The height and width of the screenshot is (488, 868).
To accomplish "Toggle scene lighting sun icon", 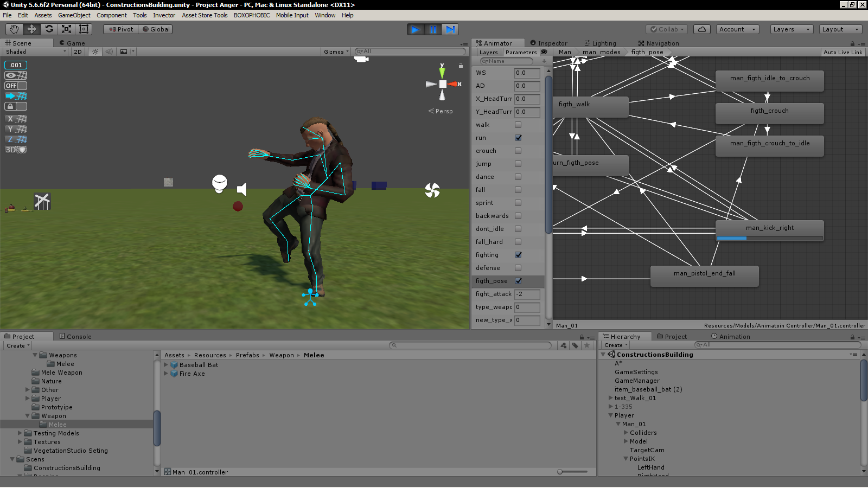I will (x=95, y=52).
